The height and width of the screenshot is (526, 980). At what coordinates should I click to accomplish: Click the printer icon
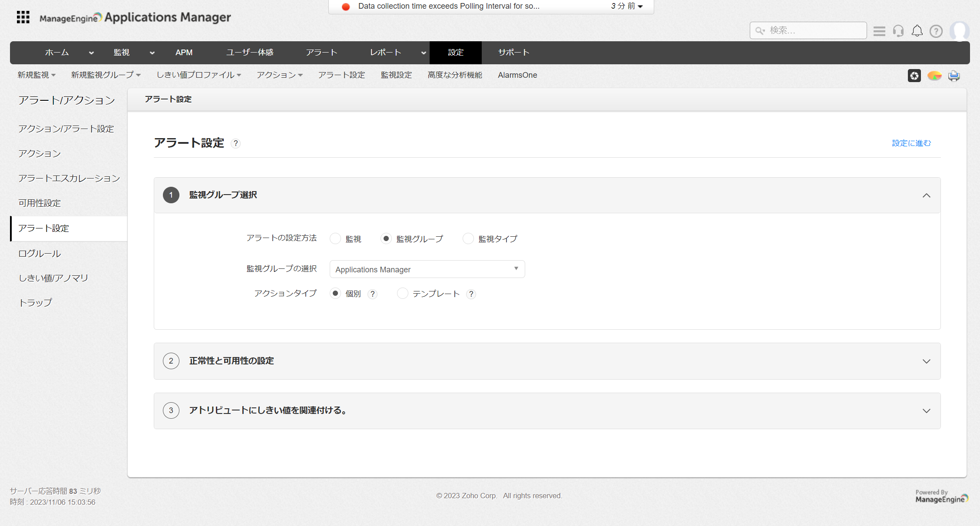coord(954,76)
